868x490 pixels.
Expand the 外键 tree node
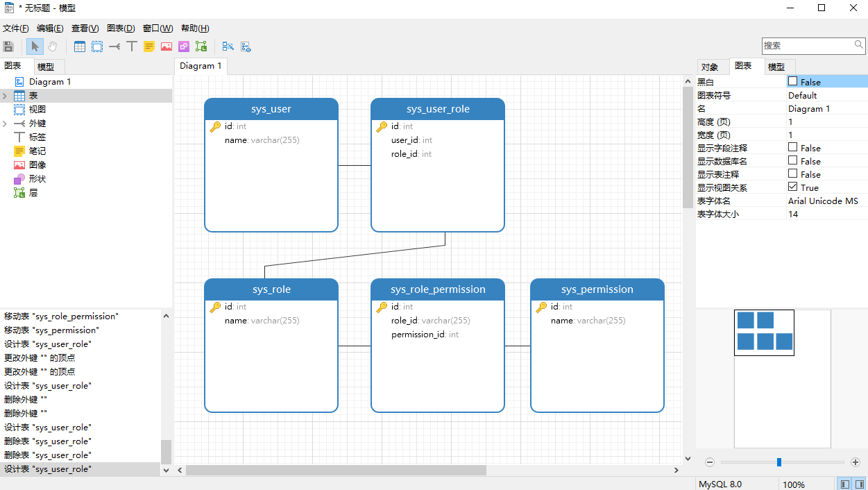(5, 124)
